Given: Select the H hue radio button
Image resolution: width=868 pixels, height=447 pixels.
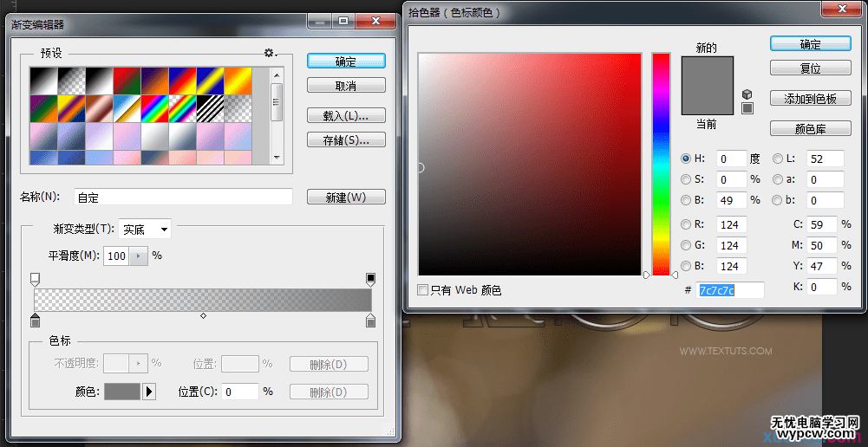Looking at the screenshot, I should coord(687,159).
